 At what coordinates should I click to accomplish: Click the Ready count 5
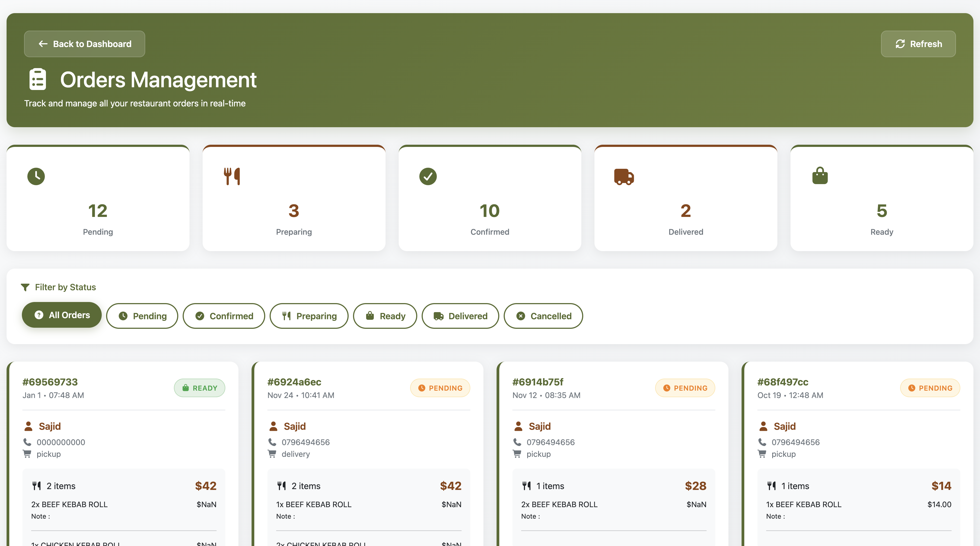(x=882, y=211)
